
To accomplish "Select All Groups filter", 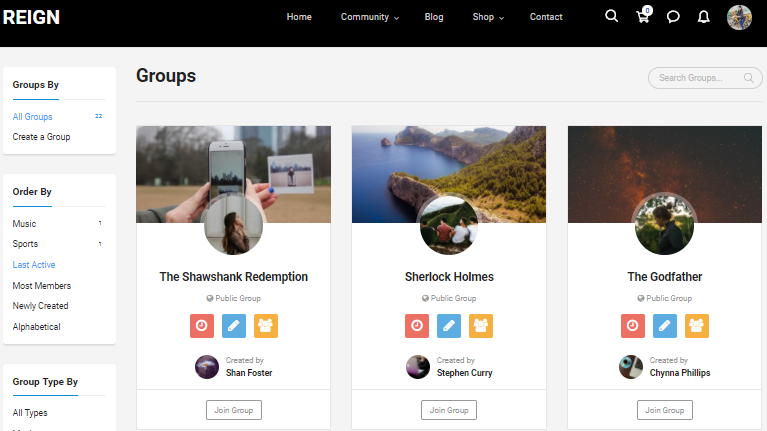I will coord(32,117).
